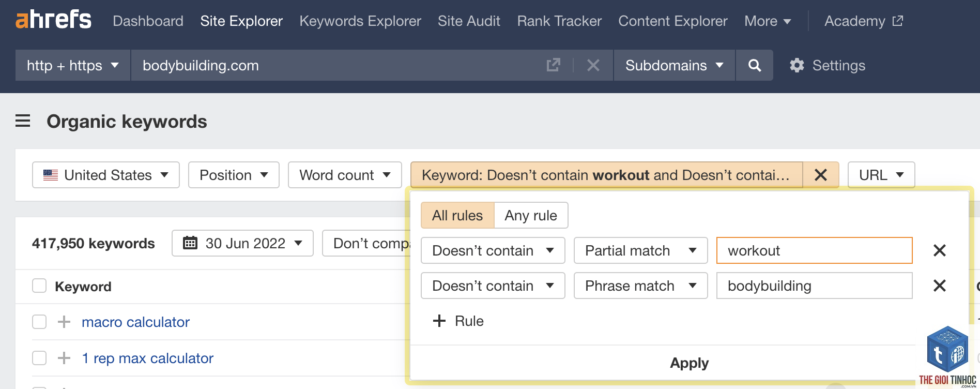Viewport: 980px width, 389px height.
Task: Expand the macro calculator row plus icon
Action: (x=64, y=322)
